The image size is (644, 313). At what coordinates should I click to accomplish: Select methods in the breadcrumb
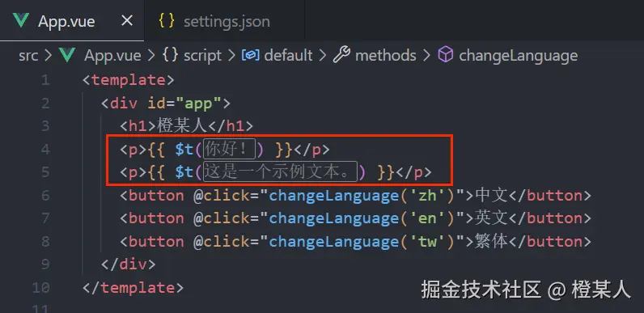[386, 56]
